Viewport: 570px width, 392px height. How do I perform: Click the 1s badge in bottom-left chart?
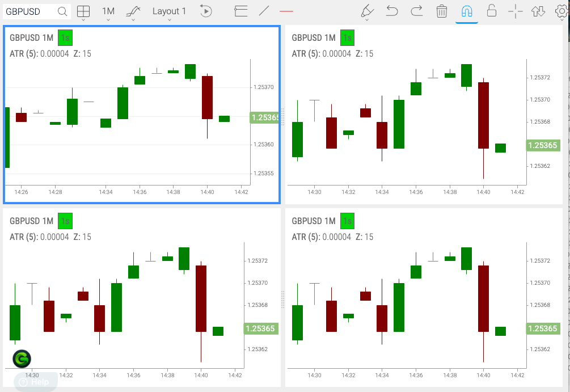click(65, 221)
